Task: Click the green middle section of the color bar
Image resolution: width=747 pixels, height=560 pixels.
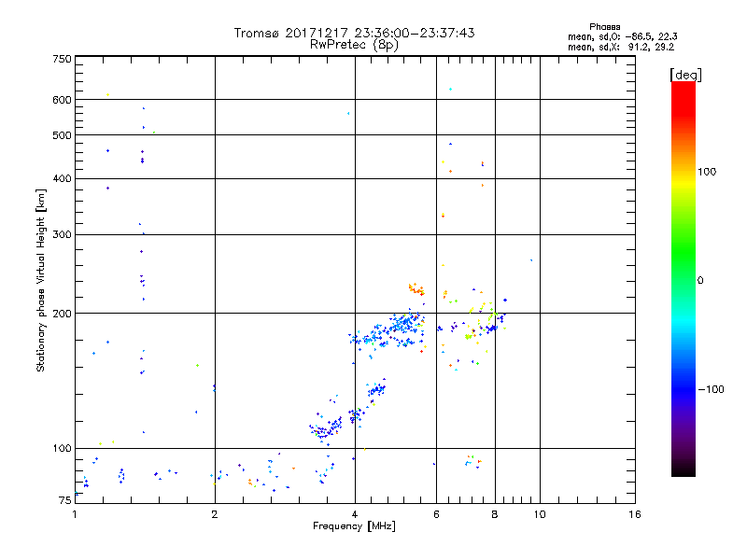Action: point(684,252)
